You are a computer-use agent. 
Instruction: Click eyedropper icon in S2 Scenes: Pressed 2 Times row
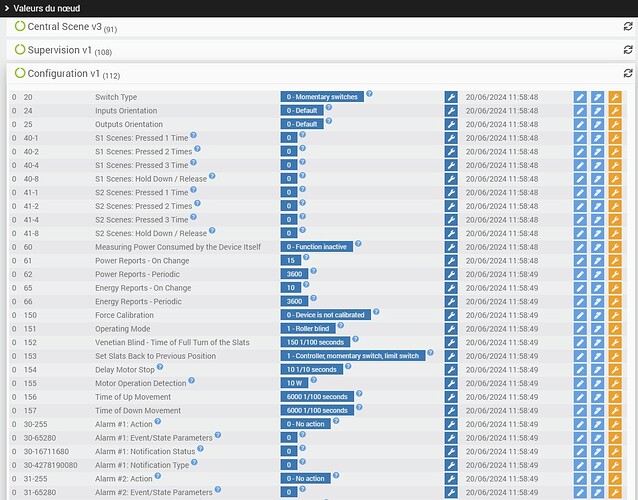[597, 206]
